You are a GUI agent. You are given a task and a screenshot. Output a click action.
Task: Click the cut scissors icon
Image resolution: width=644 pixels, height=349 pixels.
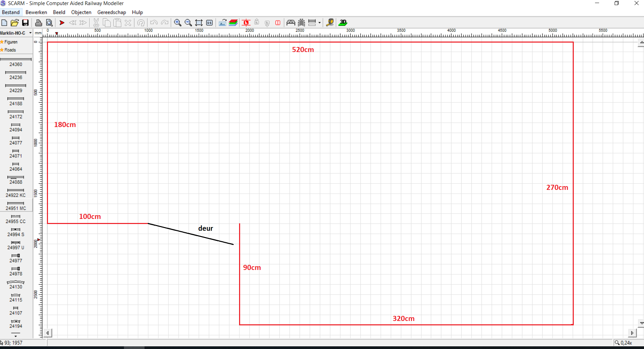96,23
